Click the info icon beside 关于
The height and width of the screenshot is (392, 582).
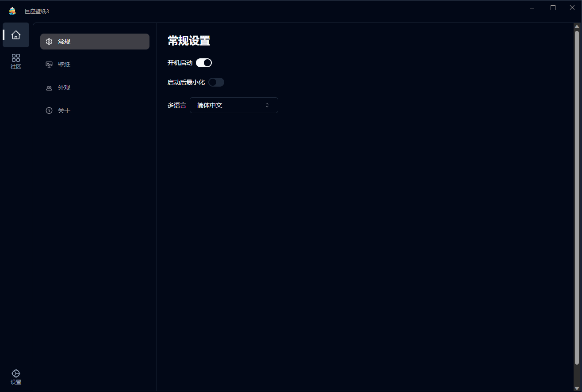click(49, 110)
